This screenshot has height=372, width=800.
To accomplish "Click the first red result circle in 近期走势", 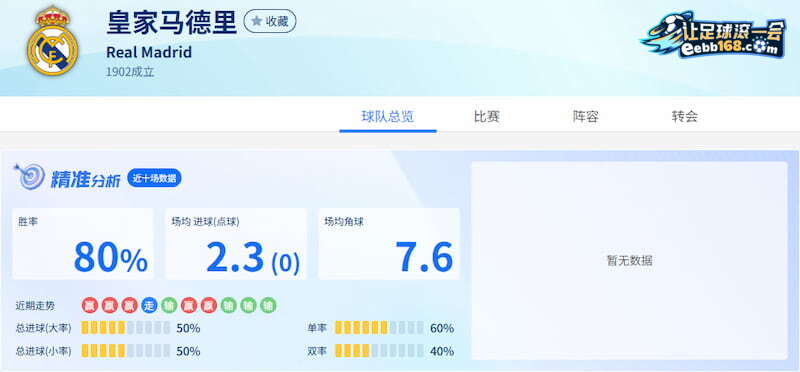I will (89, 306).
